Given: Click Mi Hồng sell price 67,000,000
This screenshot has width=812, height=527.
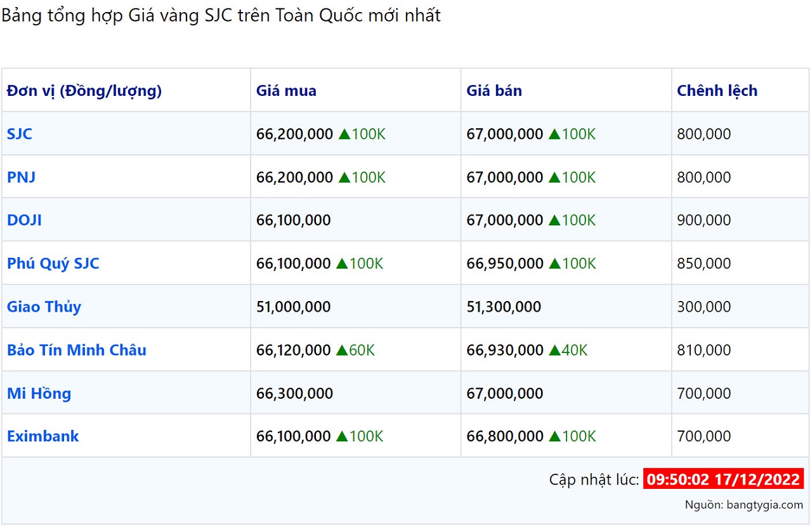Looking at the screenshot, I should [505, 393].
